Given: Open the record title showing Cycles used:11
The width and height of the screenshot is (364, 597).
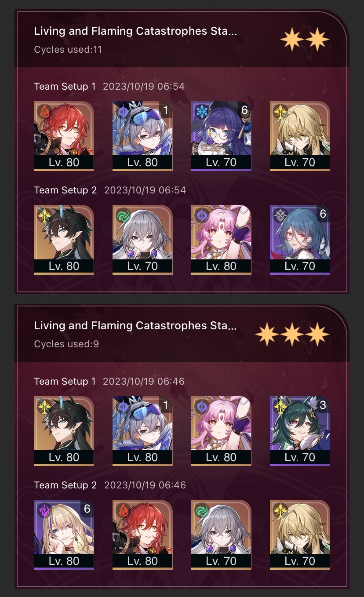Looking at the screenshot, I should (135, 31).
